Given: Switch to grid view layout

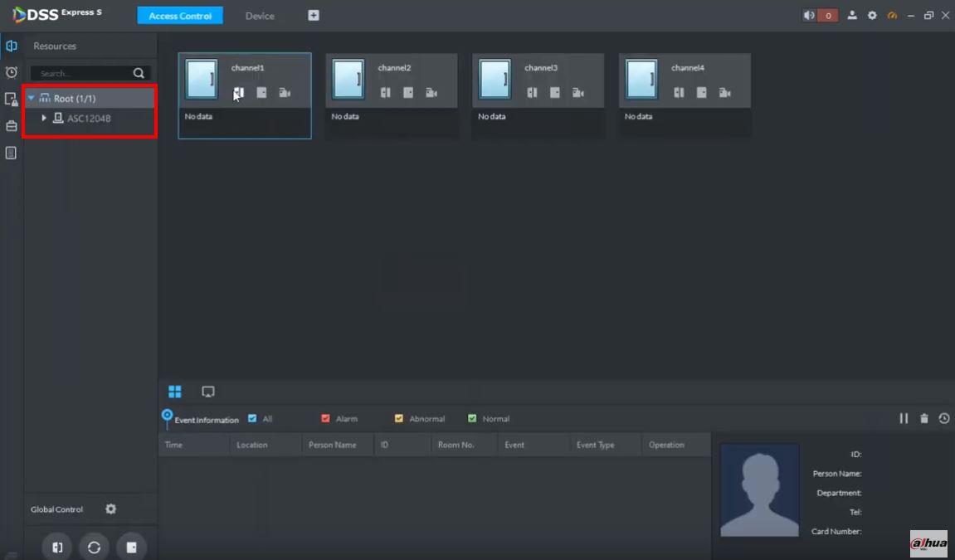Looking at the screenshot, I should 175,392.
